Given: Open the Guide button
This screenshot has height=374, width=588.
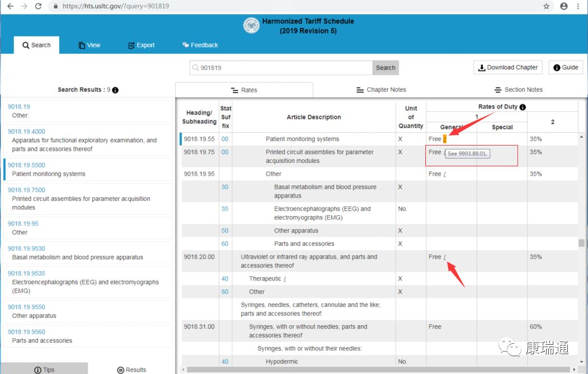Looking at the screenshot, I should 566,68.
